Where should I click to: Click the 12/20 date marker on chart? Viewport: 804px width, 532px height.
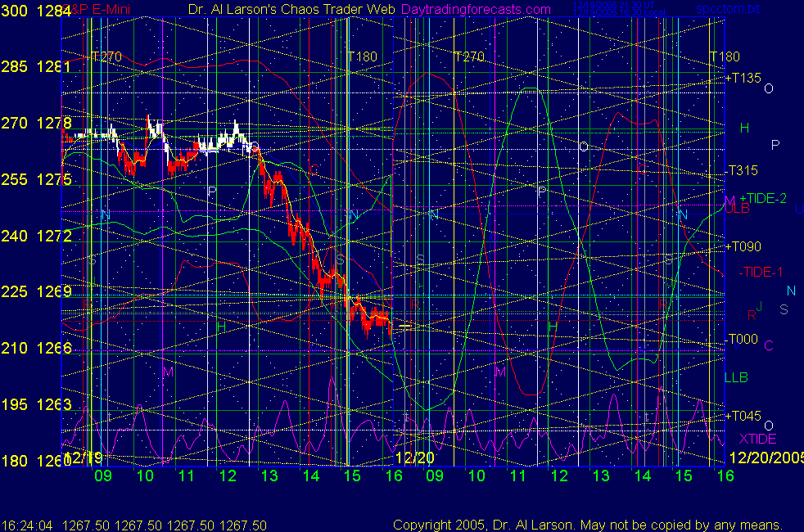tap(415, 458)
